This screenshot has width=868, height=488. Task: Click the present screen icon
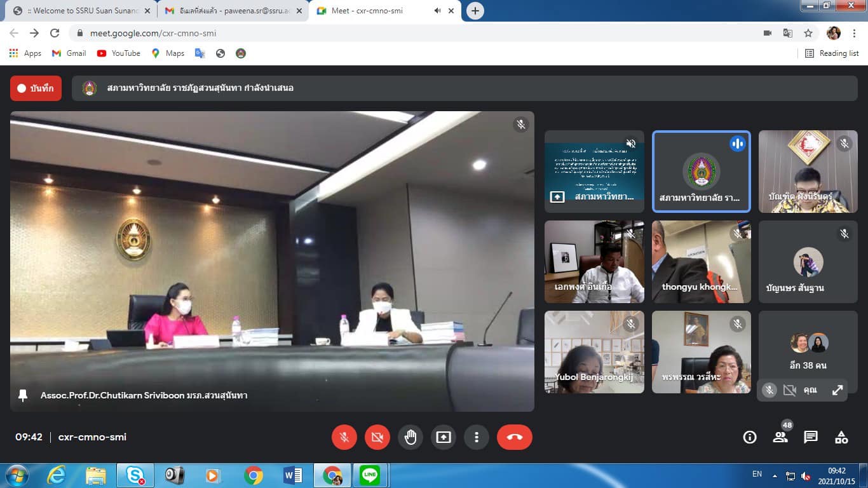pyautogui.click(x=443, y=437)
